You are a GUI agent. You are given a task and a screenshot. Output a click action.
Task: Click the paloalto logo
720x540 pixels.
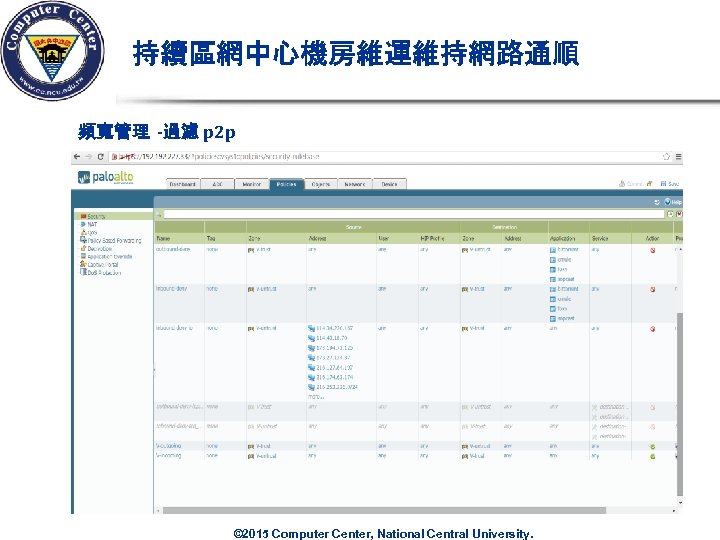click(x=106, y=177)
